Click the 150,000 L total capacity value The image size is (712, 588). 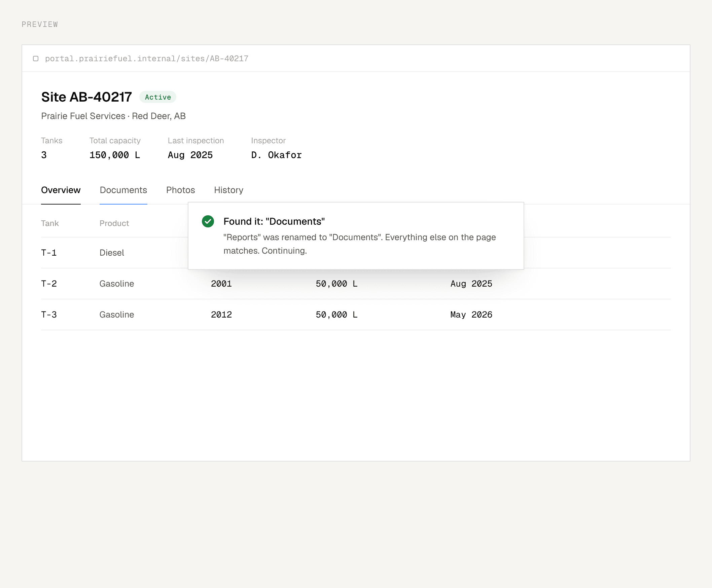coord(114,155)
